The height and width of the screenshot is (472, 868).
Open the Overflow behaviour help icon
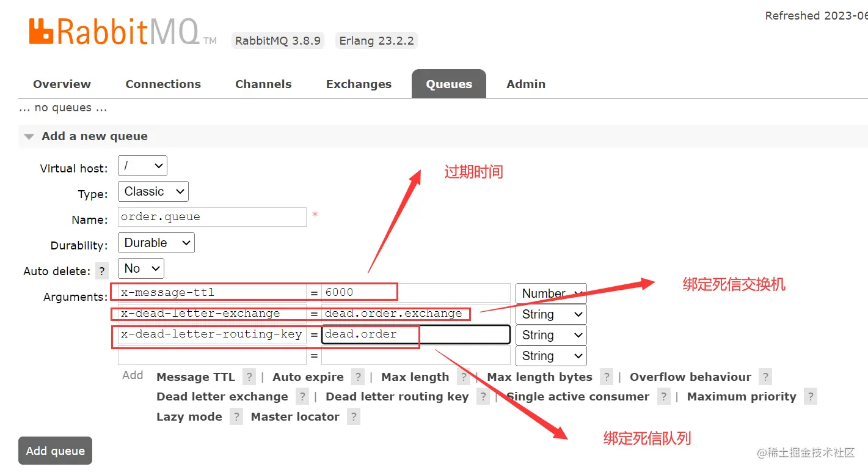pyautogui.click(x=765, y=377)
